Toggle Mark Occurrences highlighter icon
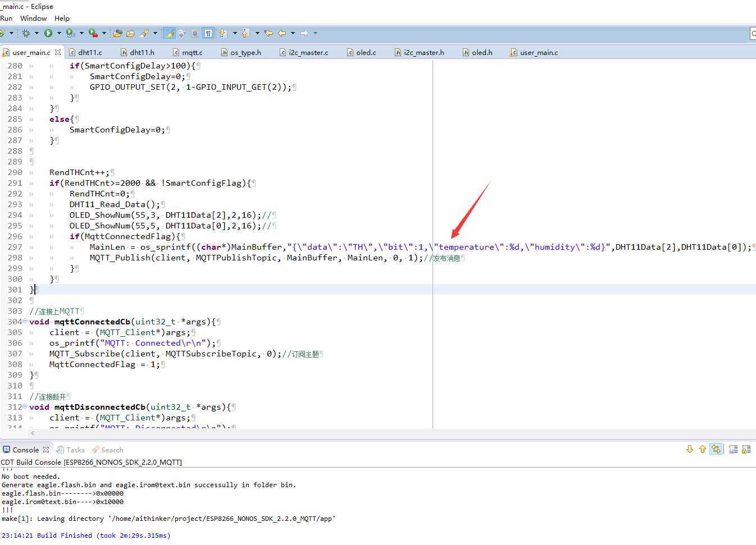The height and width of the screenshot is (545, 756). [169, 33]
